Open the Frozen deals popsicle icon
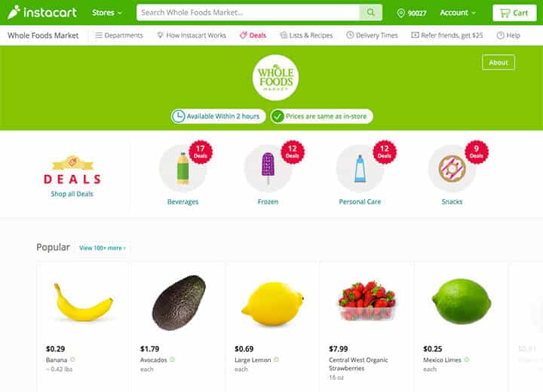Viewport: 543px width, 392px height. pos(268,168)
